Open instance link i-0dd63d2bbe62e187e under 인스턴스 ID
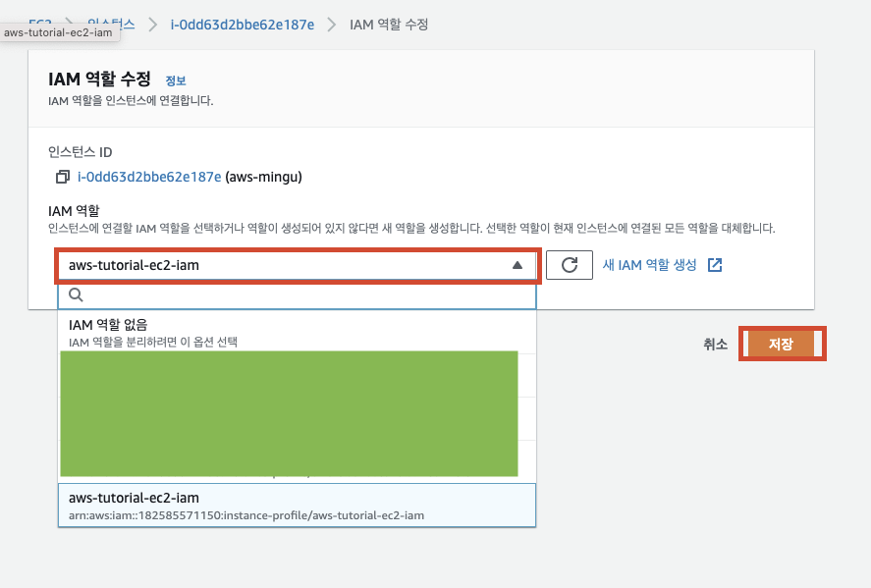 (149, 177)
